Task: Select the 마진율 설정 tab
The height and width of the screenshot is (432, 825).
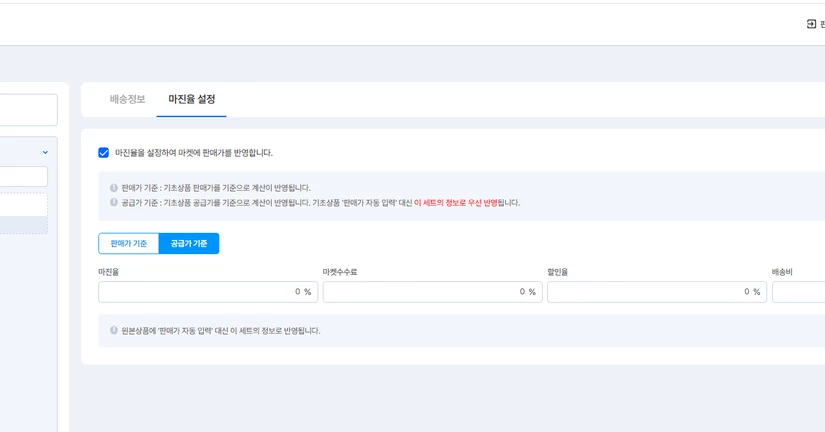Action: [x=192, y=99]
